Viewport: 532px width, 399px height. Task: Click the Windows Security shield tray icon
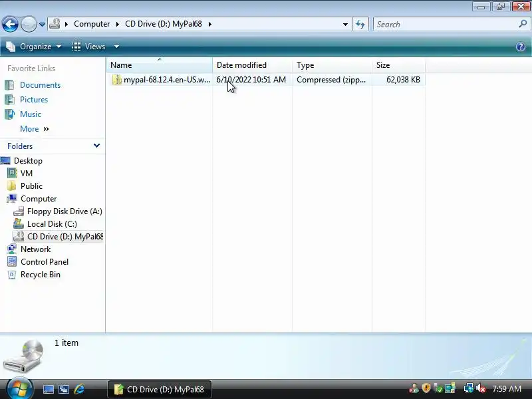426,388
